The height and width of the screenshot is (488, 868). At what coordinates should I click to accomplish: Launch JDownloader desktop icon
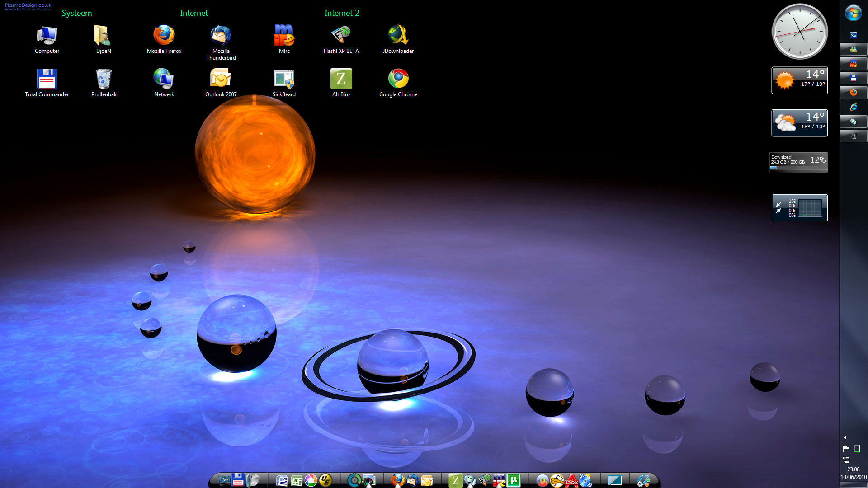click(398, 35)
